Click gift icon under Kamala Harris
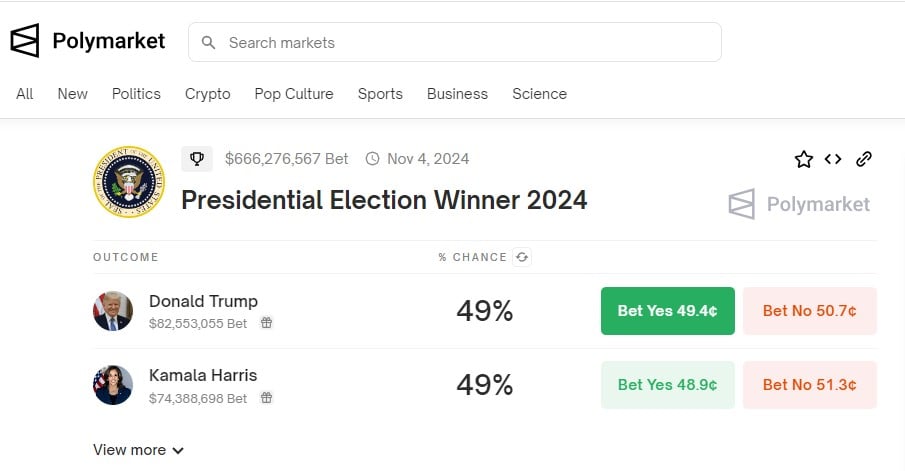The width and height of the screenshot is (905, 471). pyautogui.click(x=266, y=397)
